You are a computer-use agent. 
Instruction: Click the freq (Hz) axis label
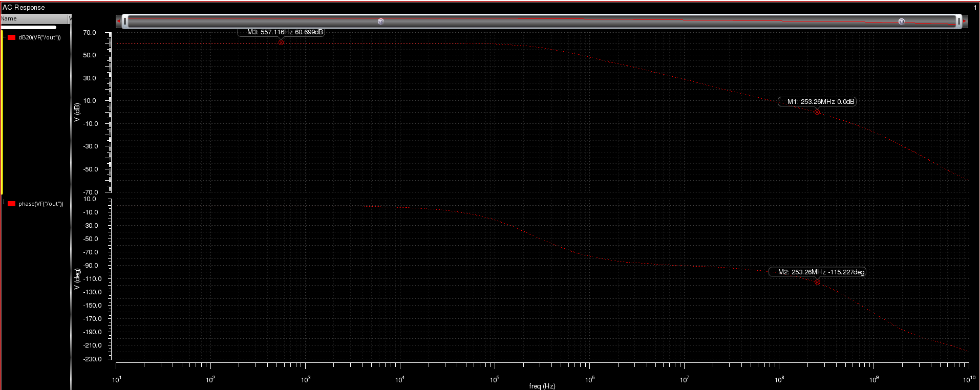542,386
